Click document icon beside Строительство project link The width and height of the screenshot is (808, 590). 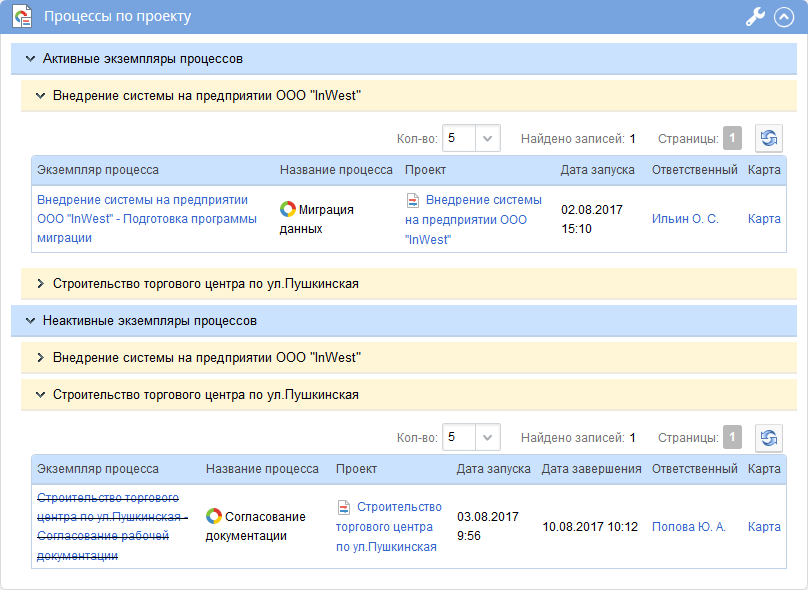tap(344, 507)
